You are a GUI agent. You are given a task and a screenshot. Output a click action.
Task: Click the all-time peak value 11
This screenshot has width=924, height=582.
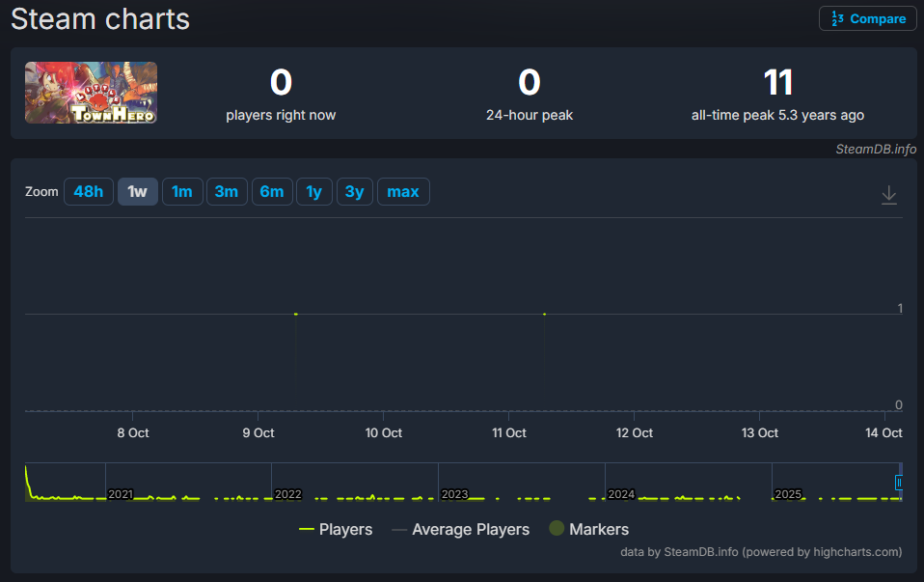point(777,82)
